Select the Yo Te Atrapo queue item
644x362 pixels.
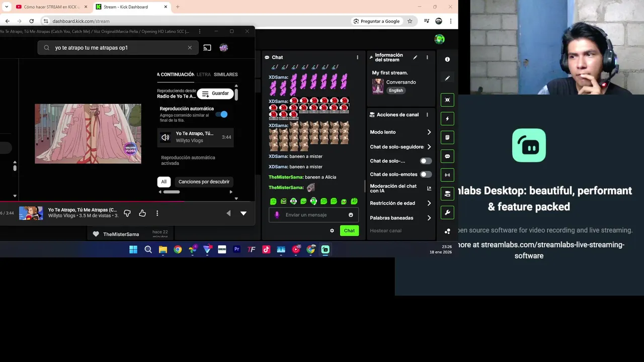[x=195, y=137]
